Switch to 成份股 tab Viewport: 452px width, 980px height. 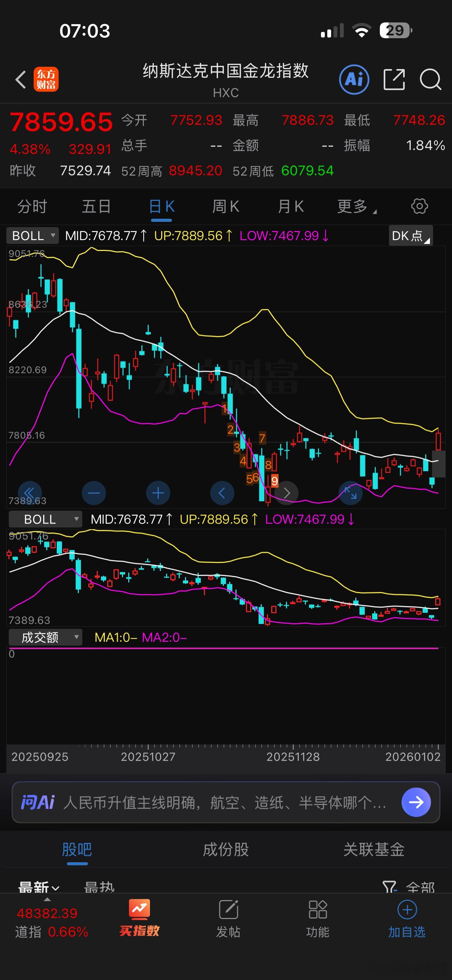[x=226, y=850]
